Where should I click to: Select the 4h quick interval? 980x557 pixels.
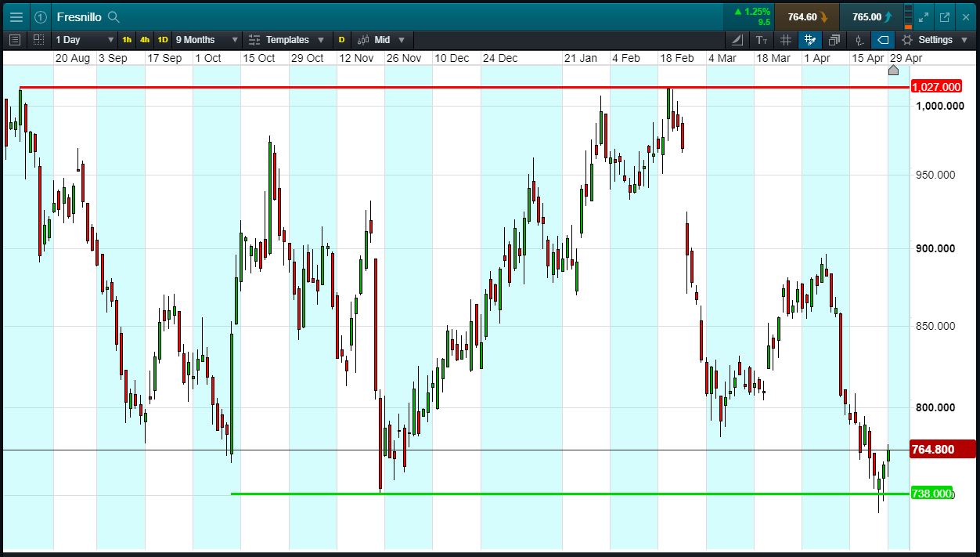click(145, 40)
